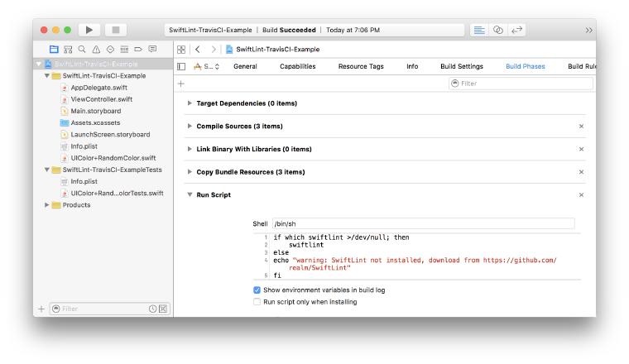Show the assistant editor
The image size is (629, 364).
498,30
